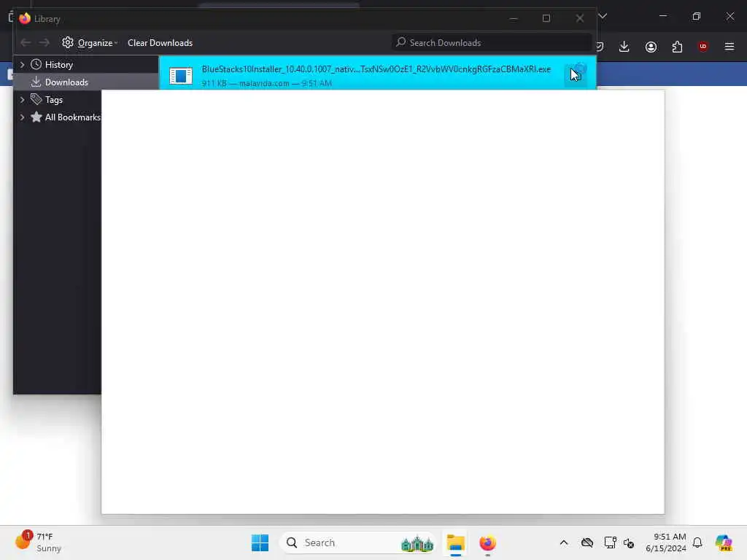Select Tags in the Library sidebar
This screenshot has width=747, height=560.
click(53, 99)
